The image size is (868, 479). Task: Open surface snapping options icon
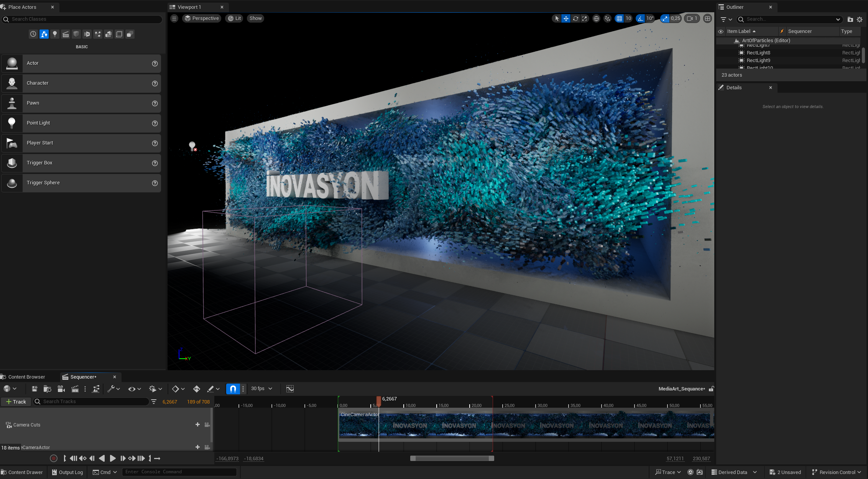(x=607, y=18)
